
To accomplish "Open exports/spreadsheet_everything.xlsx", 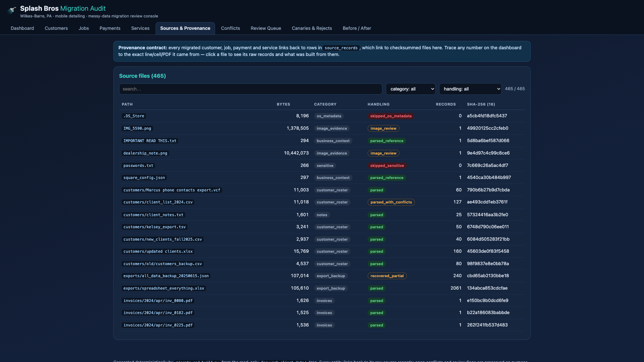I will coord(164,288).
